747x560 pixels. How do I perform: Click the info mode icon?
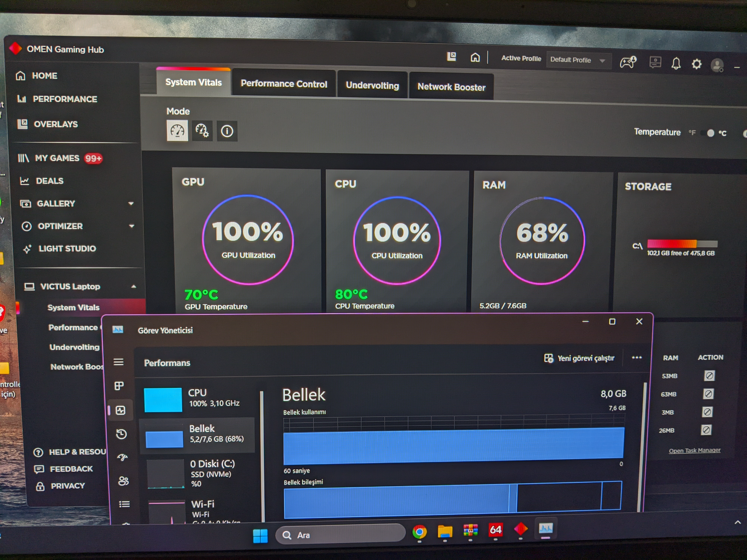[x=227, y=131]
